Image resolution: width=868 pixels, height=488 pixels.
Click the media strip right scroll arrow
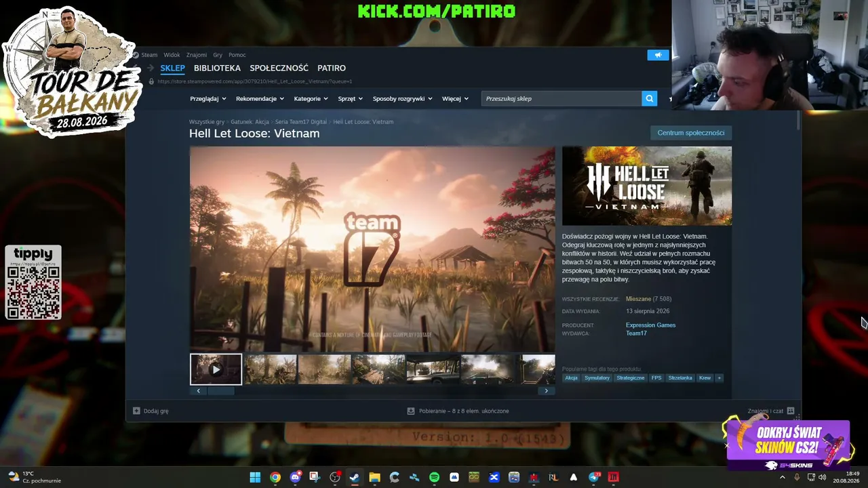[x=547, y=391]
